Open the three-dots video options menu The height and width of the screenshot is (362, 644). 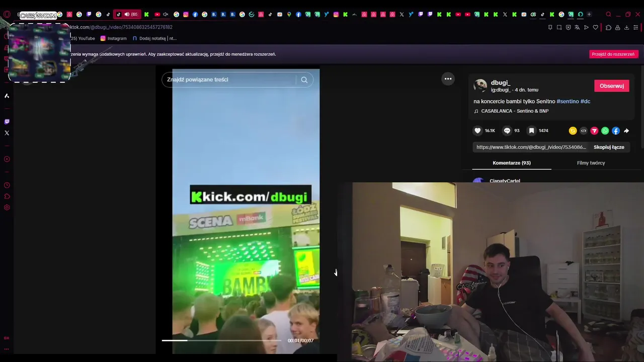click(448, 79)
